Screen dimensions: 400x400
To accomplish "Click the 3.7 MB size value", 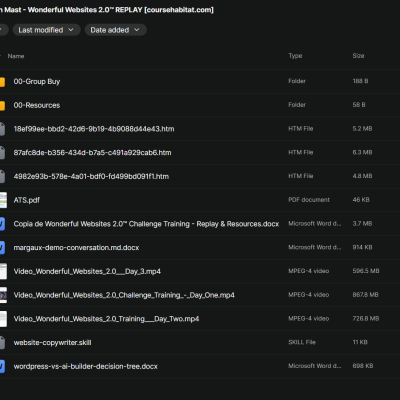I will point(362,223).
